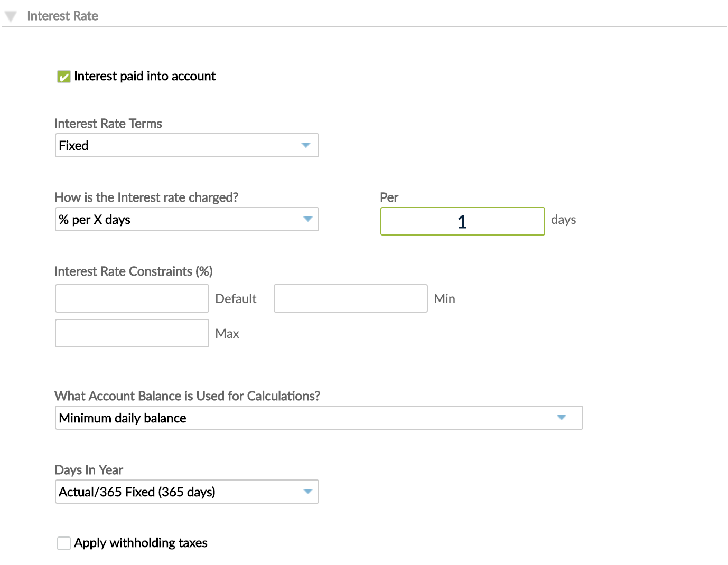Click the Default interest rate constraint field
This screenshot has width=728, height=565.
(x=132, y=298)
